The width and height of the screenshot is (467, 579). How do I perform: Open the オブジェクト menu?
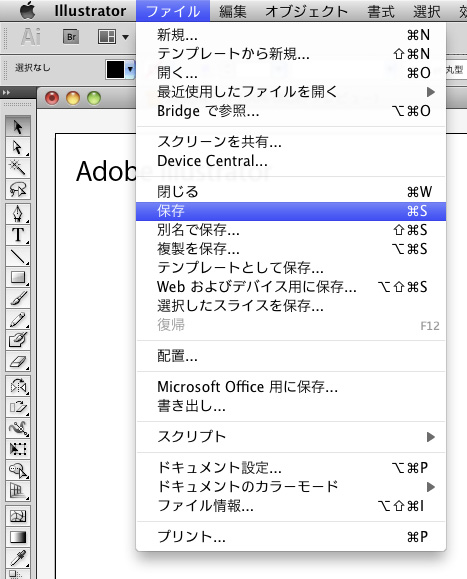307,11
